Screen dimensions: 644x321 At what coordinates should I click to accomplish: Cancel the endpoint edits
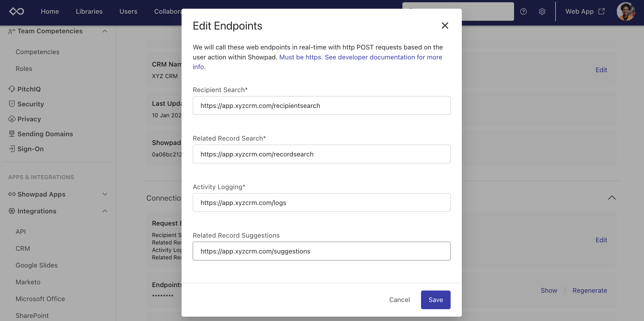[x=399, y=300]
